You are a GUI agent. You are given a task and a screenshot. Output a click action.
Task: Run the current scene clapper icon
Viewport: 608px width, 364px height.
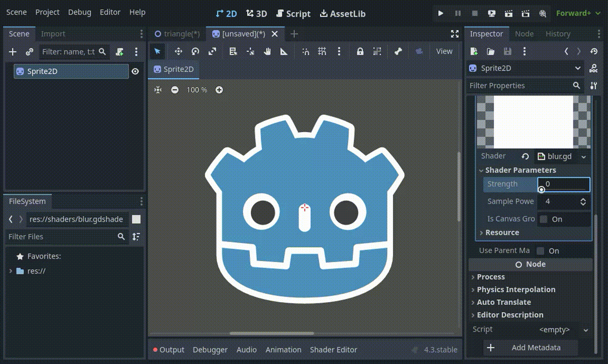click(x=508, y=14)
